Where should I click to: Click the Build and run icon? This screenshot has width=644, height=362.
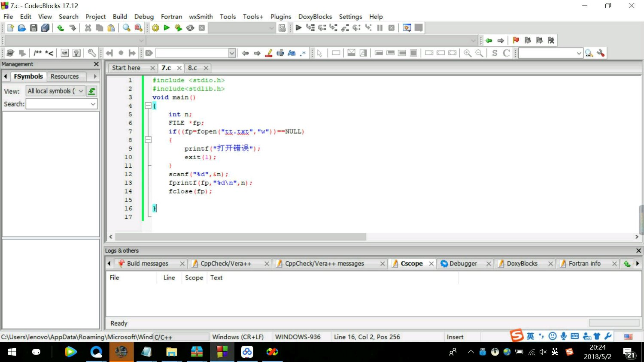(x=179, y=28)
